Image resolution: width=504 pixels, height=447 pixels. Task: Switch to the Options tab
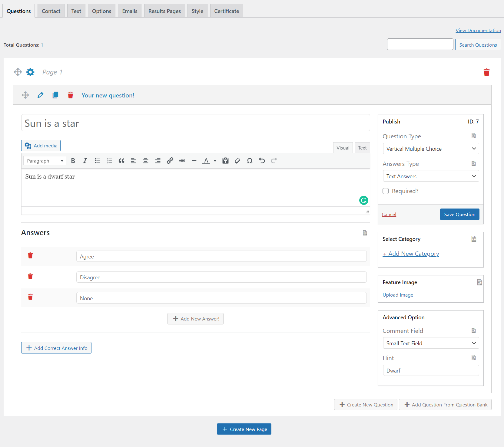[x=101, y=11]
